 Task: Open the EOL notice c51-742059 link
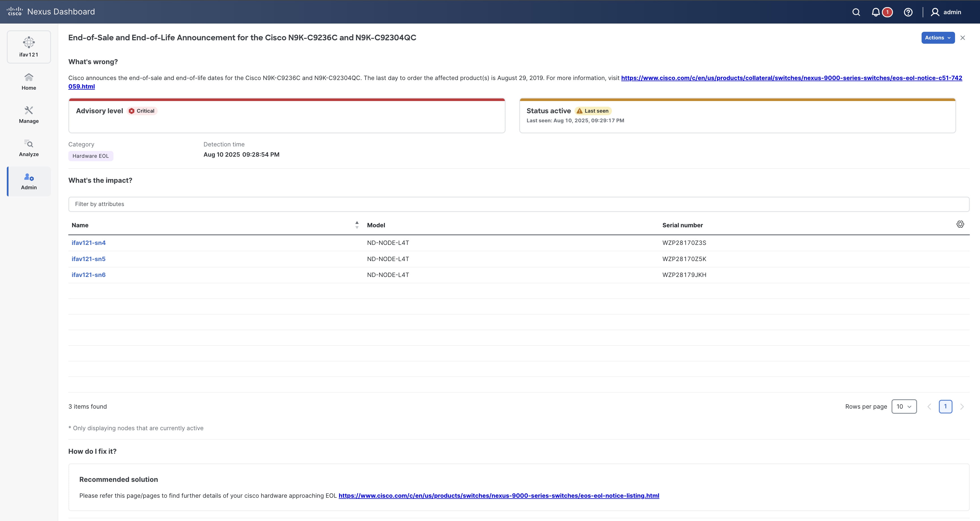click(x=791, y=78)
